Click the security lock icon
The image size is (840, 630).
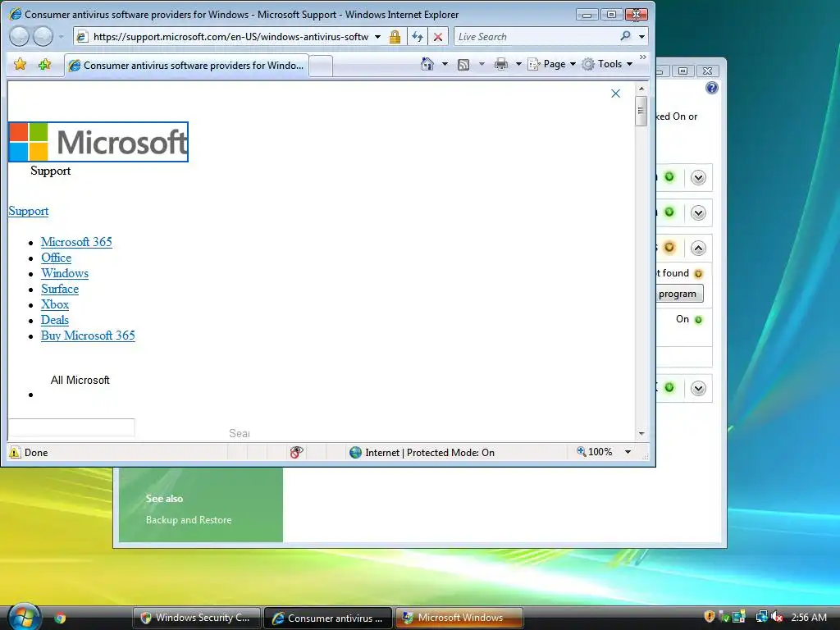395,37
